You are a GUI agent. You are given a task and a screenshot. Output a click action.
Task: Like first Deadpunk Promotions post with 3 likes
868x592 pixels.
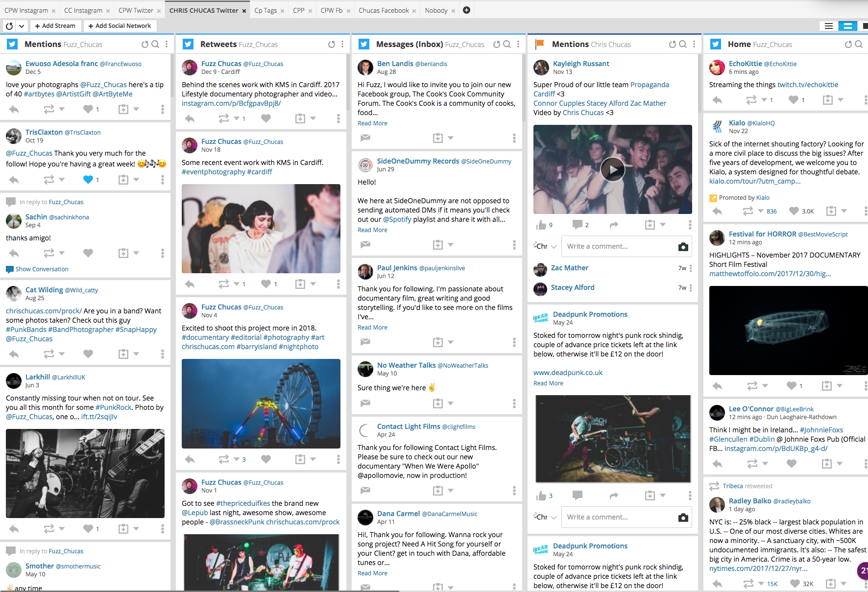click(541, 496)
